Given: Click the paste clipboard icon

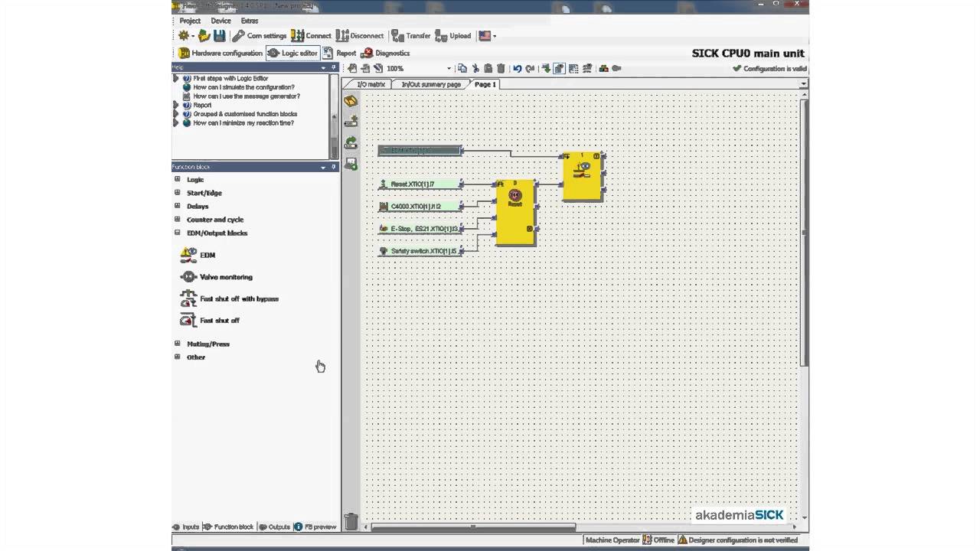Looking at the screenshot, I should click(488, 68).
